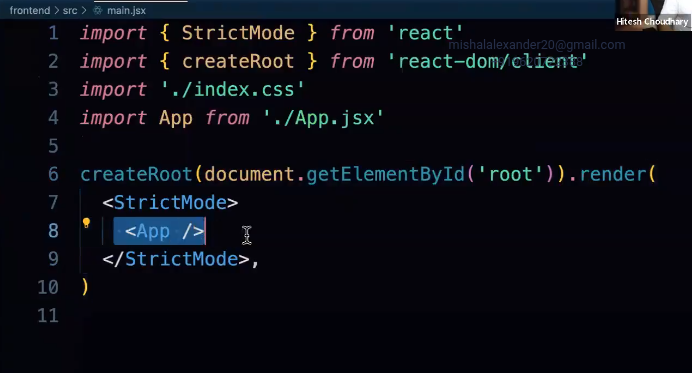
Task: Click line number 1 in the gutter
Action: coord(53,33)
